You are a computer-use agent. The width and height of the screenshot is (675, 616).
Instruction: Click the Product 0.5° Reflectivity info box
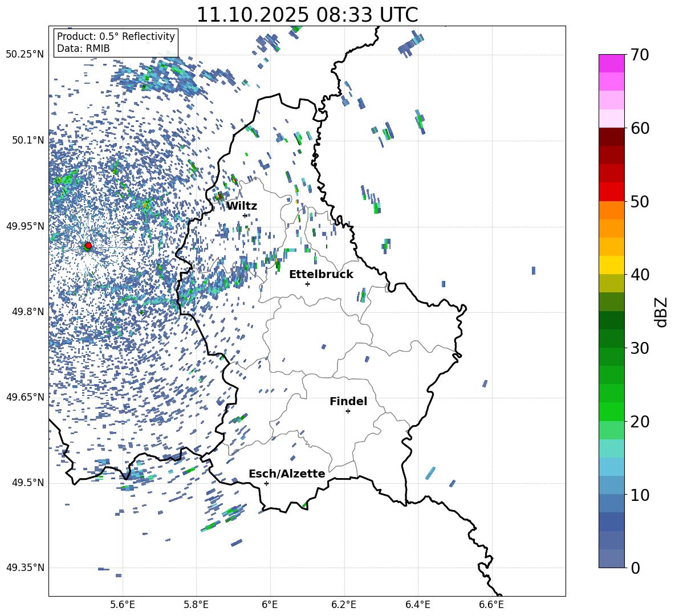pyautogui.click(x=116, y=43)
